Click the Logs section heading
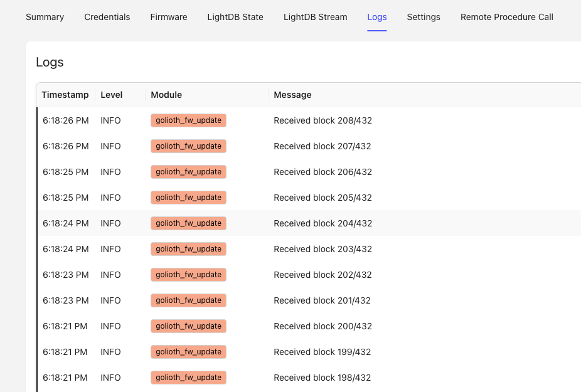This screenshot has height=392, width=581. coord(50,62)
